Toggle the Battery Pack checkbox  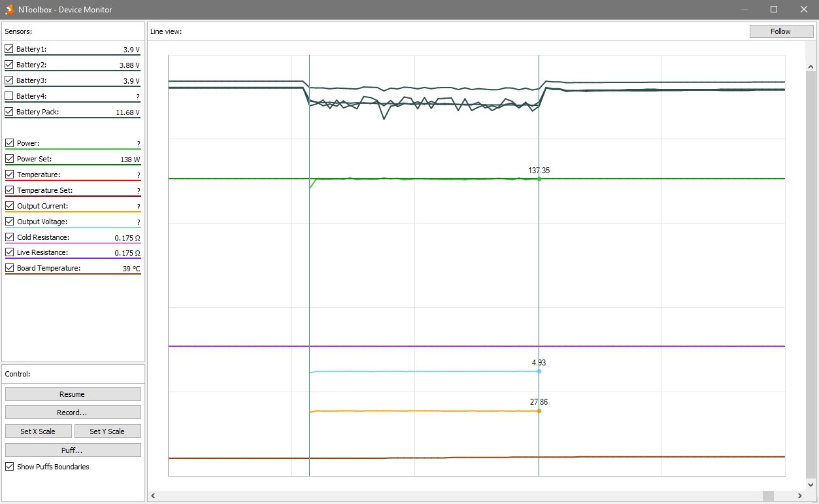pos(9,112)
